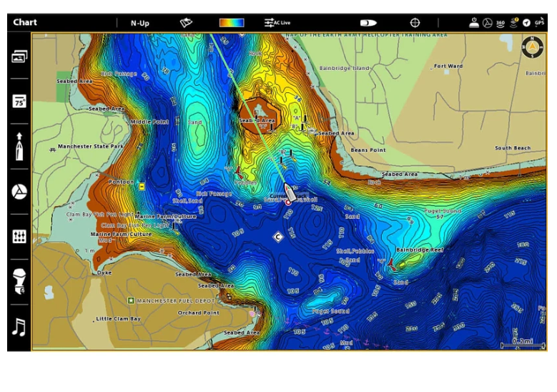Viewport: 557px width, 392px height.
Task: Click the waypoint flag icon in top bar
Action: [186, 23]
